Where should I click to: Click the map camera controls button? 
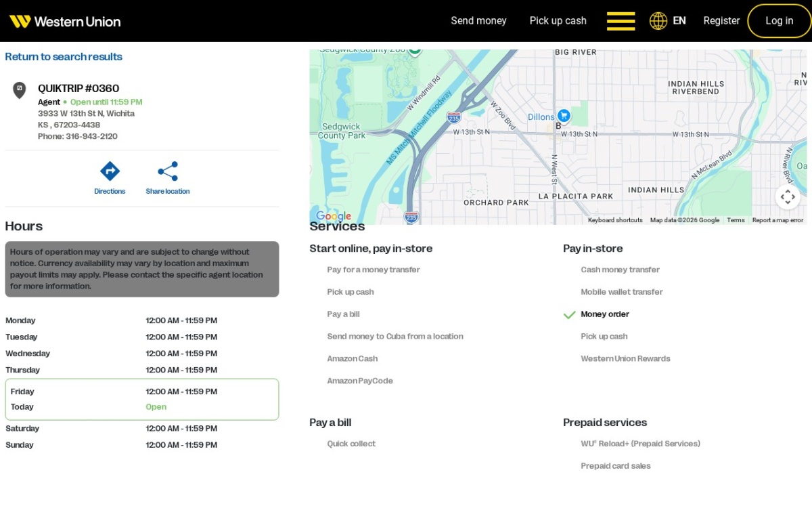(x=788, y=197)
